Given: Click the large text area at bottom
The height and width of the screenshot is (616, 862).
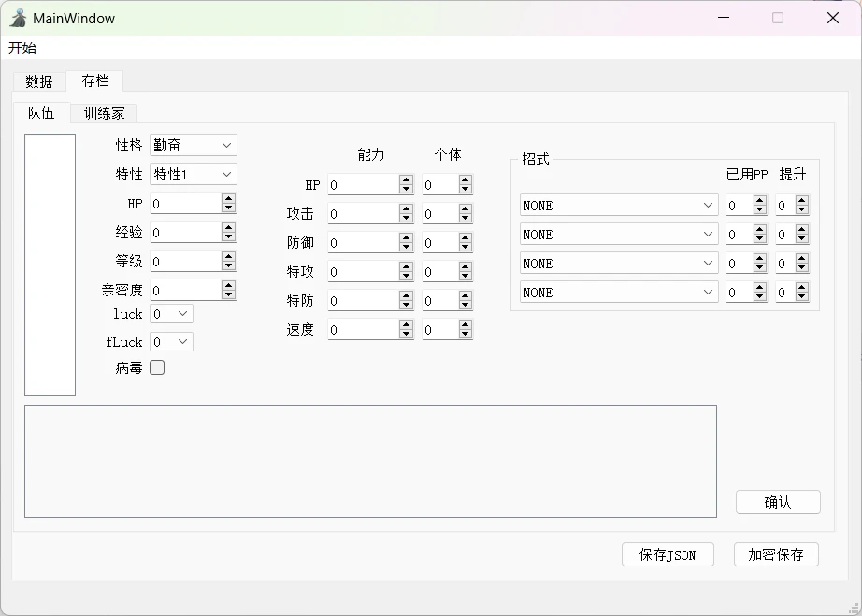Looking at the screenshot, I should [370, 461].
